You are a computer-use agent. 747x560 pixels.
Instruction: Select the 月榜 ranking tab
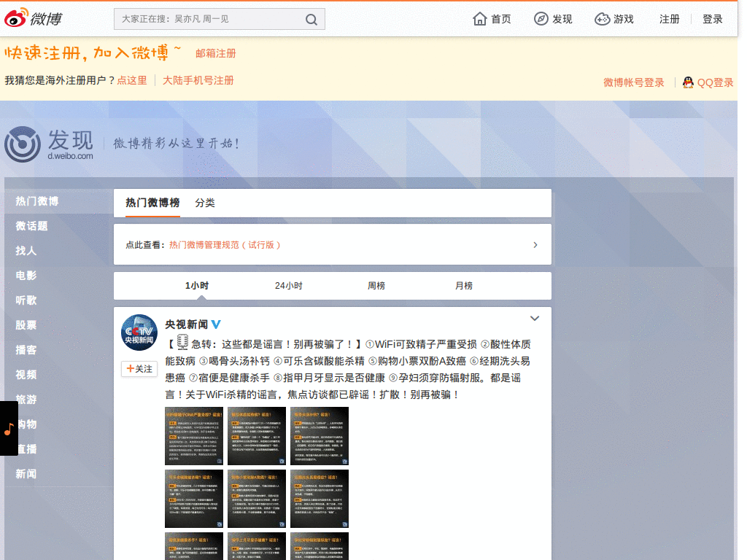[464, 286]
